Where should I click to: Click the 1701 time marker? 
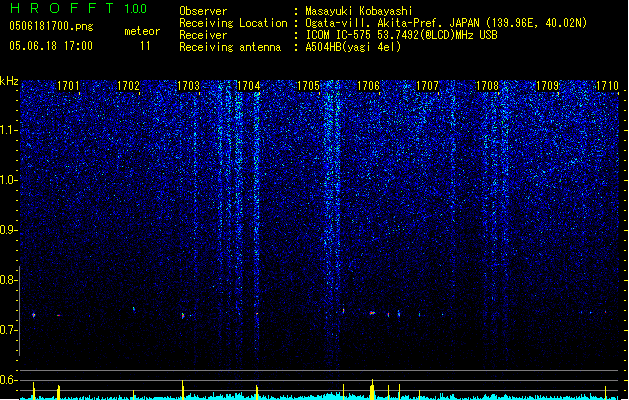[68, 86]
